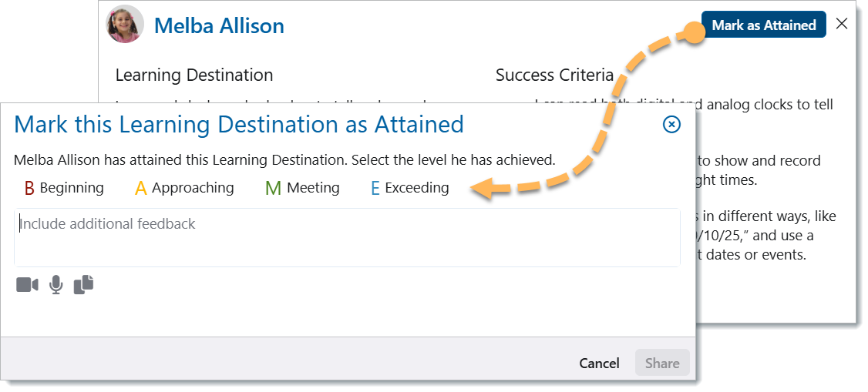The width and height of the screenshot is (868, 392).
Task: Click the Learning Destination heading
Action: [194, 75]
